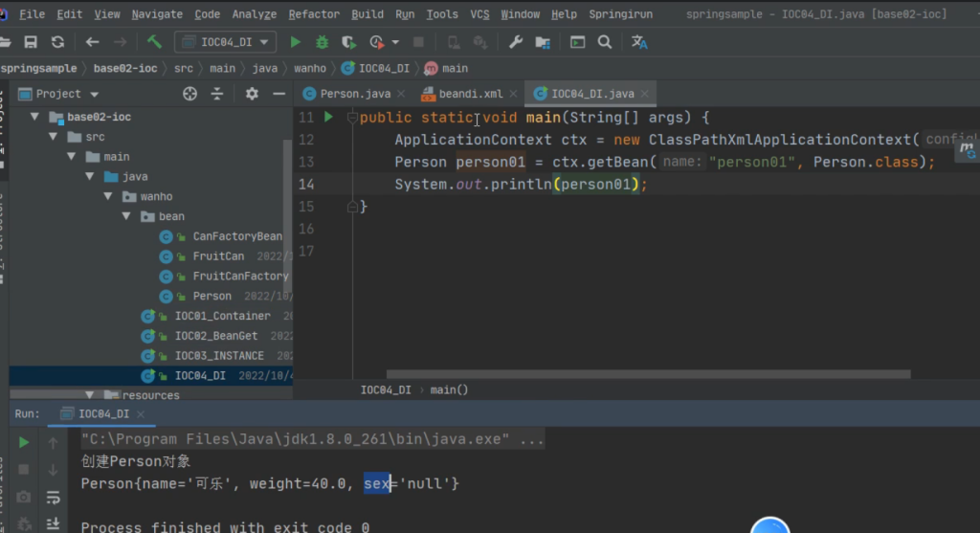Collapse the bean folder in tree

coord(125,216)
